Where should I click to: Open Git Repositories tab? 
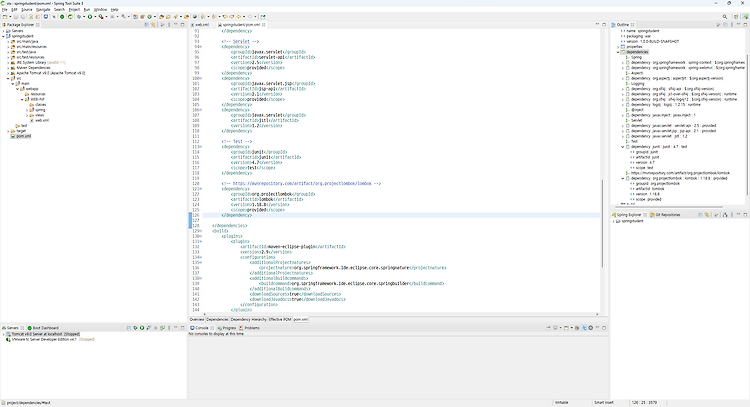(665, 215)
